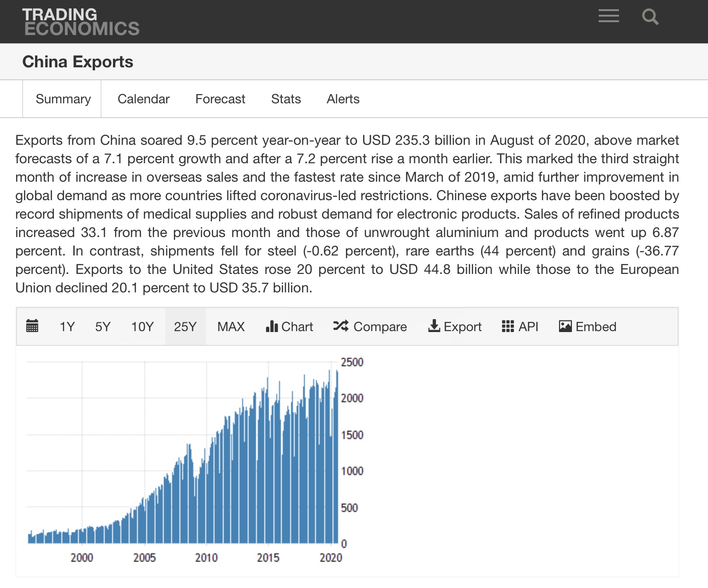Viewport: 708px width, 588px height.
Task: Open the API access option
Action: click(520, 327)
